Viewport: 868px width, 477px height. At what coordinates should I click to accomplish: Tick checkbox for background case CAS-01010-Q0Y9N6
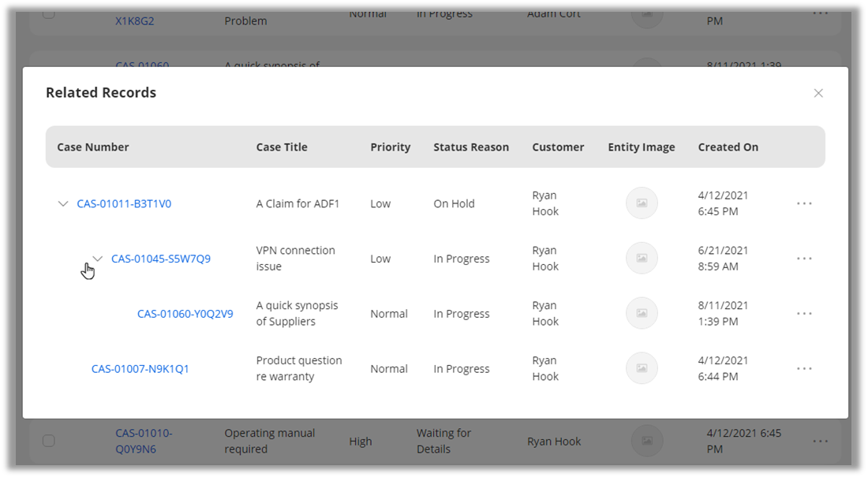[49, 441]
